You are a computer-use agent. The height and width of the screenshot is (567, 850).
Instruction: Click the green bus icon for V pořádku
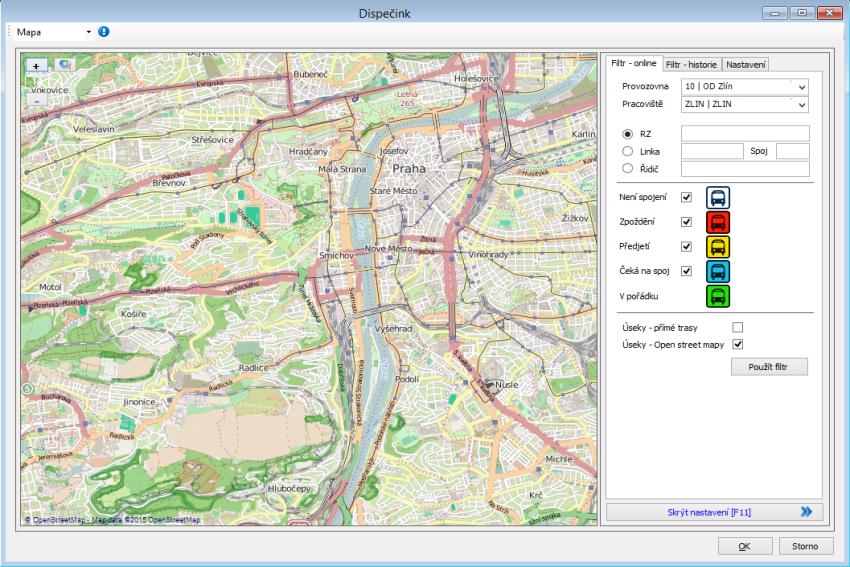(718, 296)
